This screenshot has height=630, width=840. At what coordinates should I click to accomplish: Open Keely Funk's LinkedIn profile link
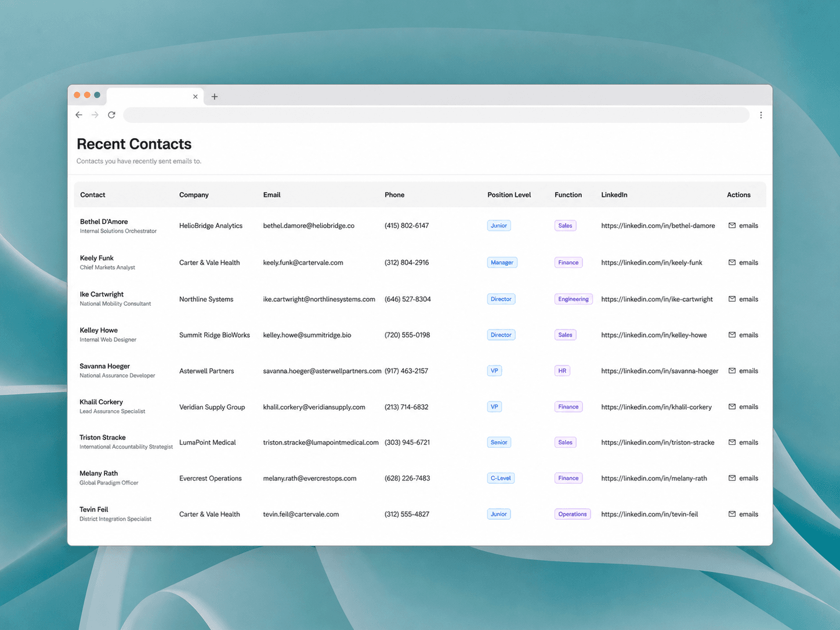pyautogui.click(x=651, y=263)
